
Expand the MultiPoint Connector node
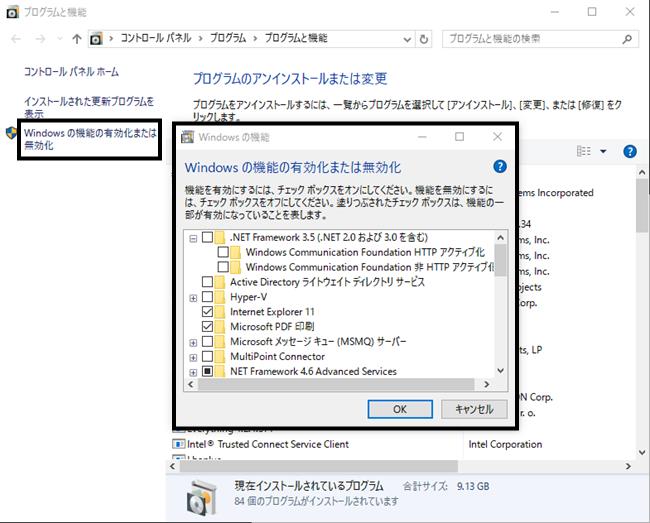click(x=193, y=358)
